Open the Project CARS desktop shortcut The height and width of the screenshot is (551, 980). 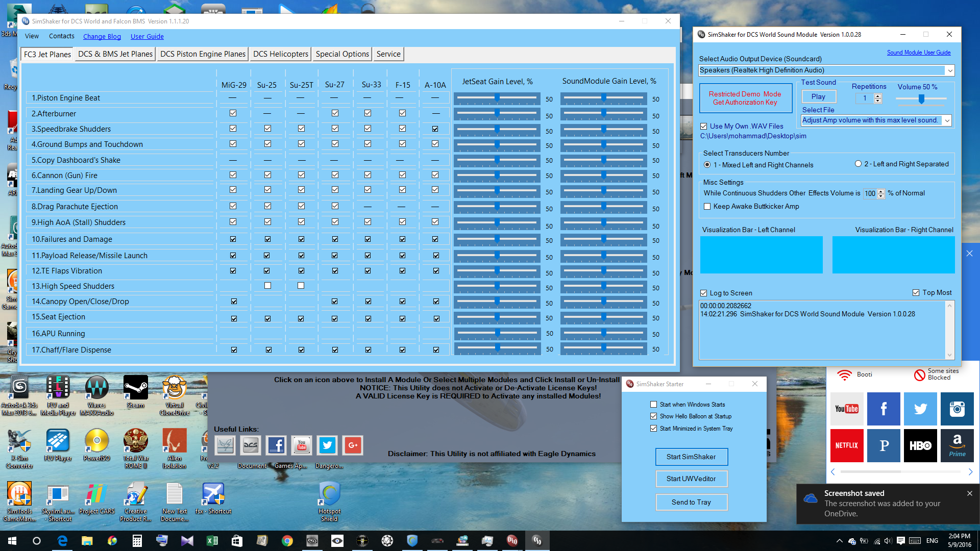point(96,498)
